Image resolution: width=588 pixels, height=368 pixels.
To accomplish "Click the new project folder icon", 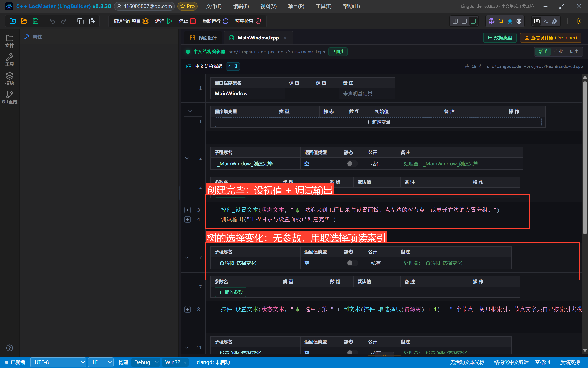I will pyautogui.click(x=12, y=21).
